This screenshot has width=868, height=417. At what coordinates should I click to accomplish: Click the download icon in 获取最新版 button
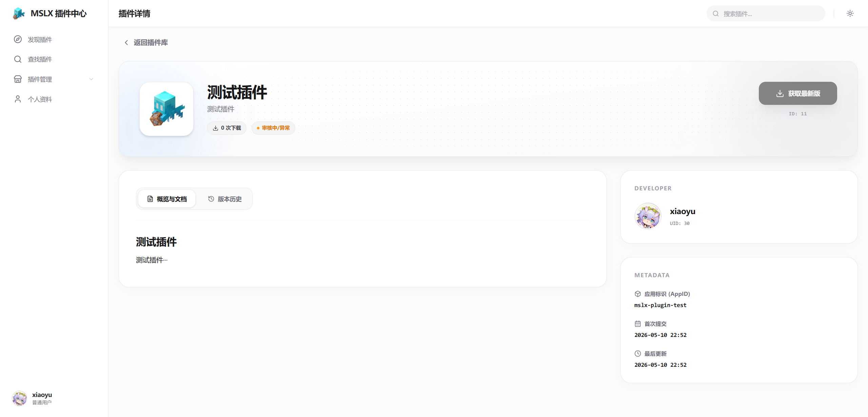[780, 93]
